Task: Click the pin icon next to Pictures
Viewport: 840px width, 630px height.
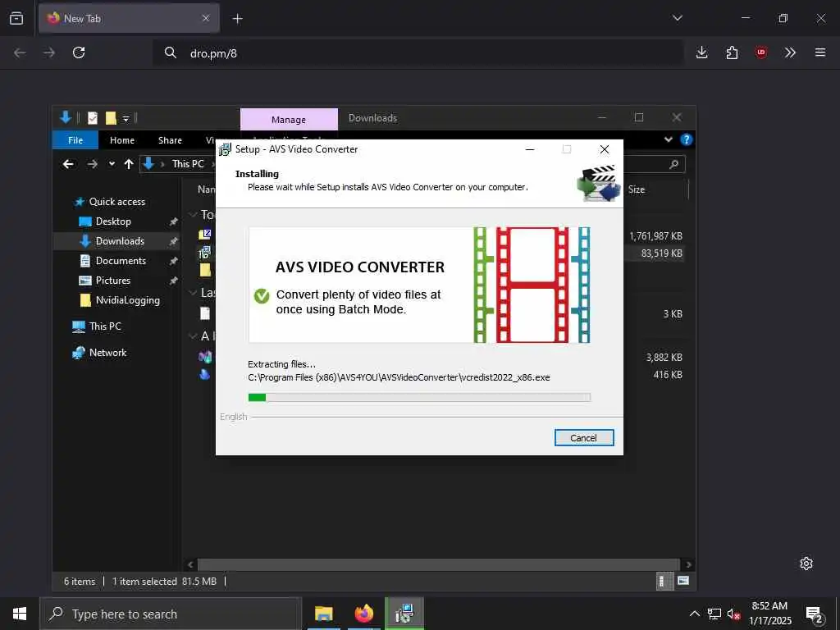Action: (173, 281)
